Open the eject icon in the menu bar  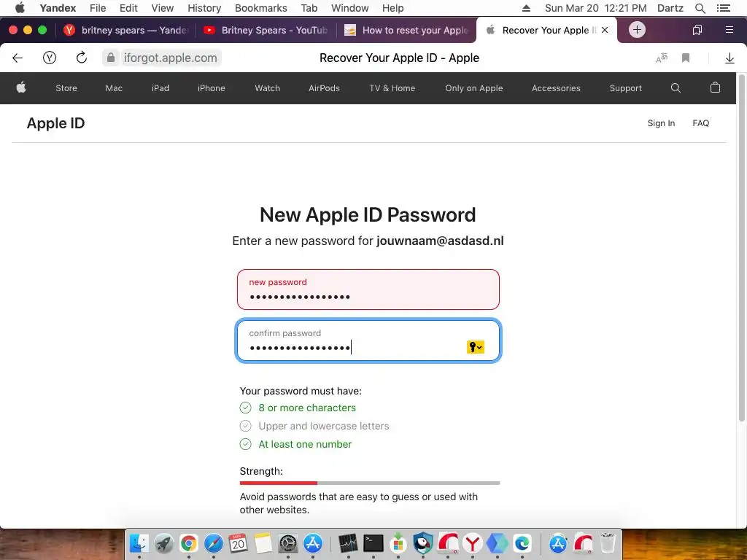pos(526,8)
